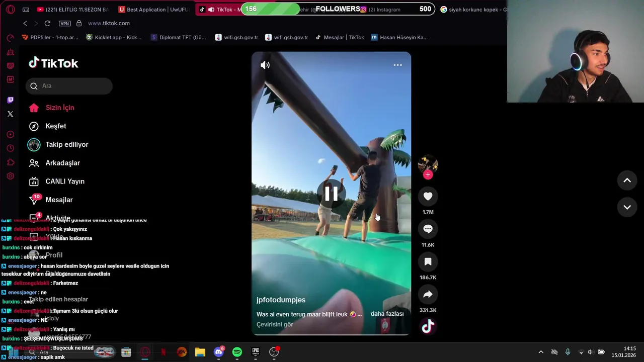
Task: Open Epic Games Launcher from taskbar
Action: (x=256, y=352)
